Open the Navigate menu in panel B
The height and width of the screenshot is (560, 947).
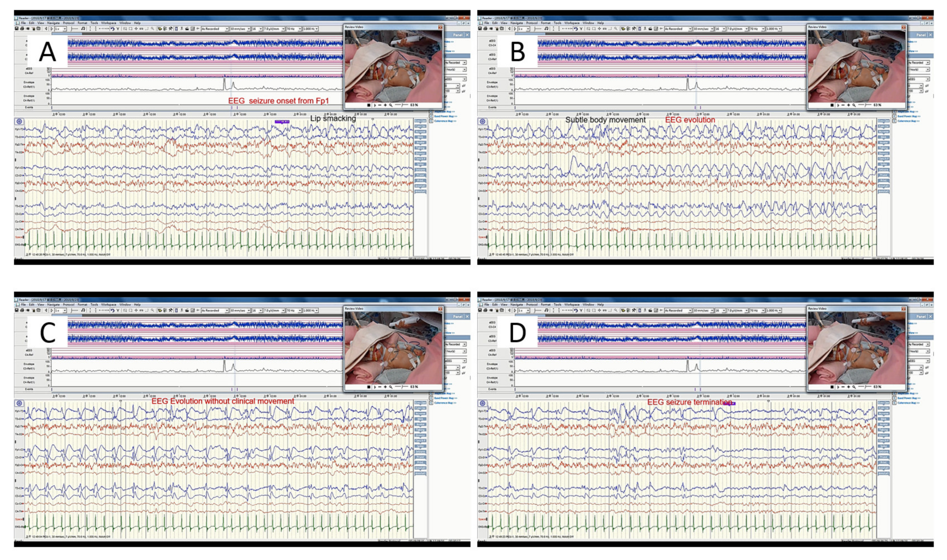pyautogui.click(x=516, y=23)
